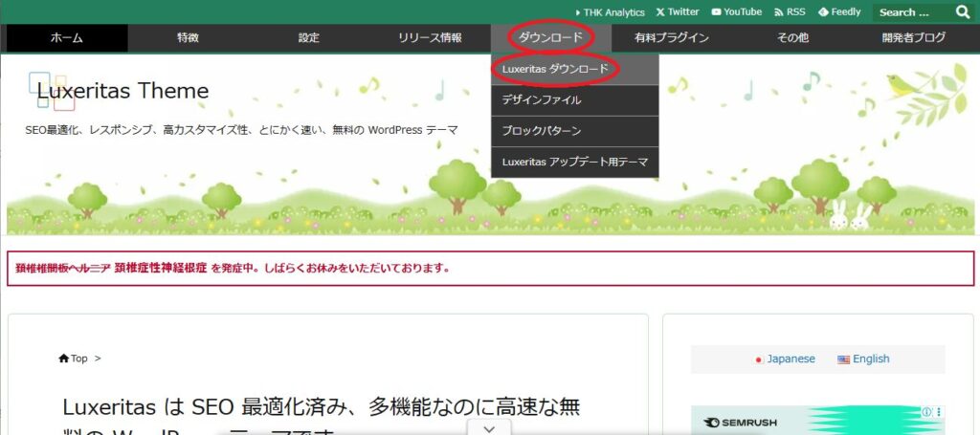The height and width of the screenshot is (435, 980).
Task: Switch language to English
Action: coord(871,359)
